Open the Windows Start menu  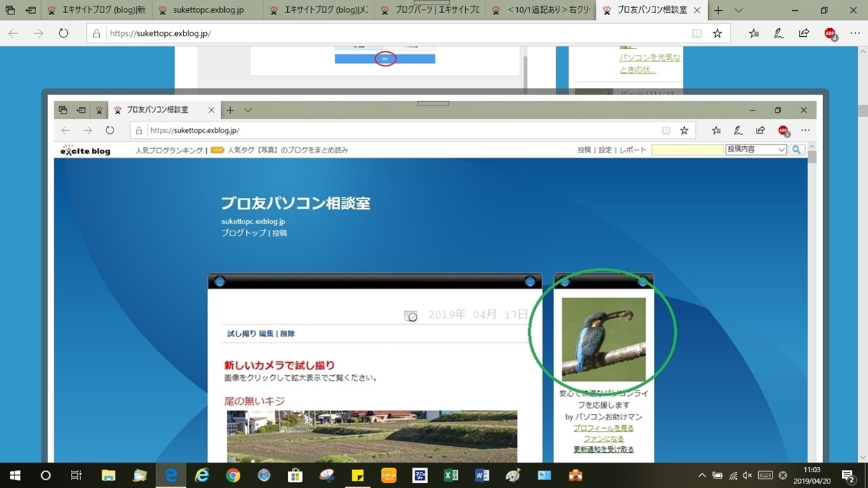coord(14,476)
